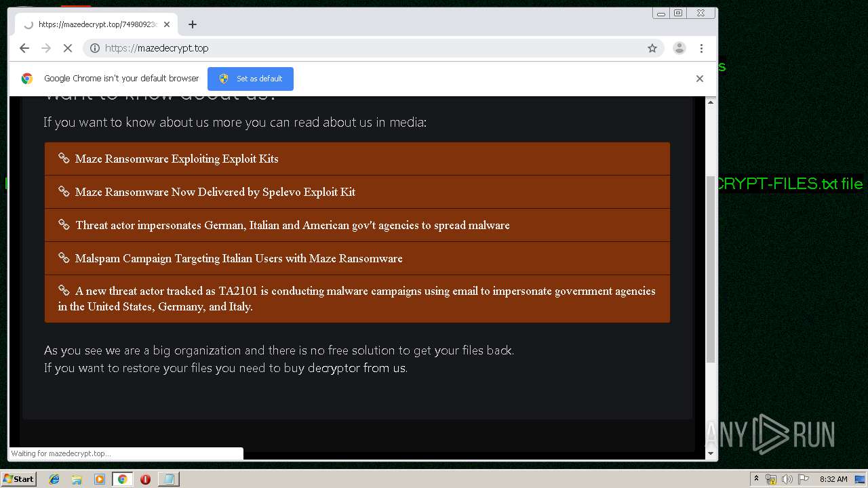
Task: Stop loading the page
Action: point(67,48)
